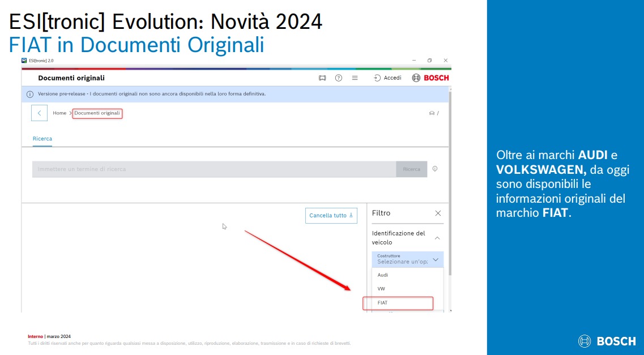
Task: Open the Costruttore dropdown
Action: point(408,259)
